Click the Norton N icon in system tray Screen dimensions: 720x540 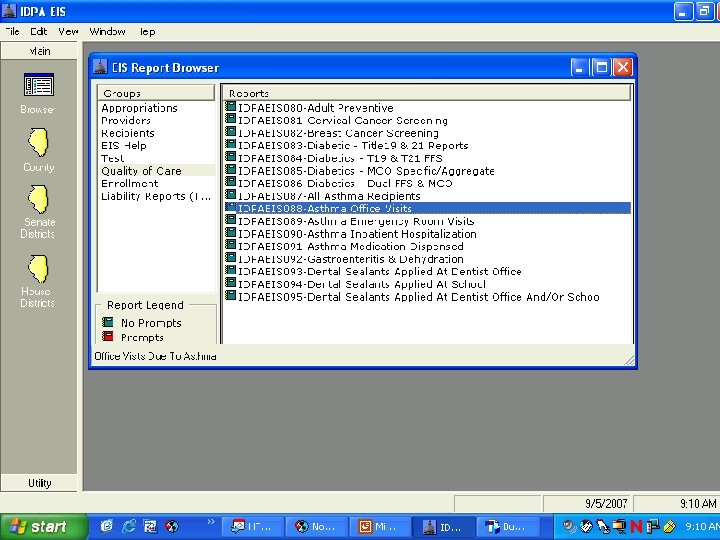636,526
